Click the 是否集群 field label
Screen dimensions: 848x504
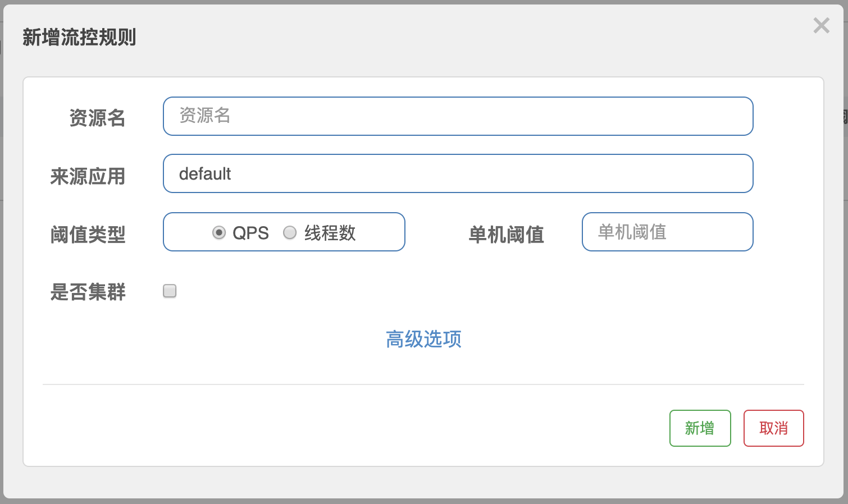[x=88, y=292]
